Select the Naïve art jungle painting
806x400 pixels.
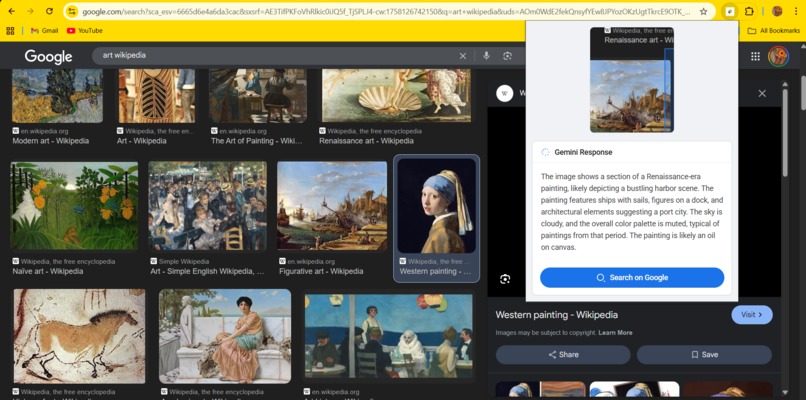click(74, 206)
